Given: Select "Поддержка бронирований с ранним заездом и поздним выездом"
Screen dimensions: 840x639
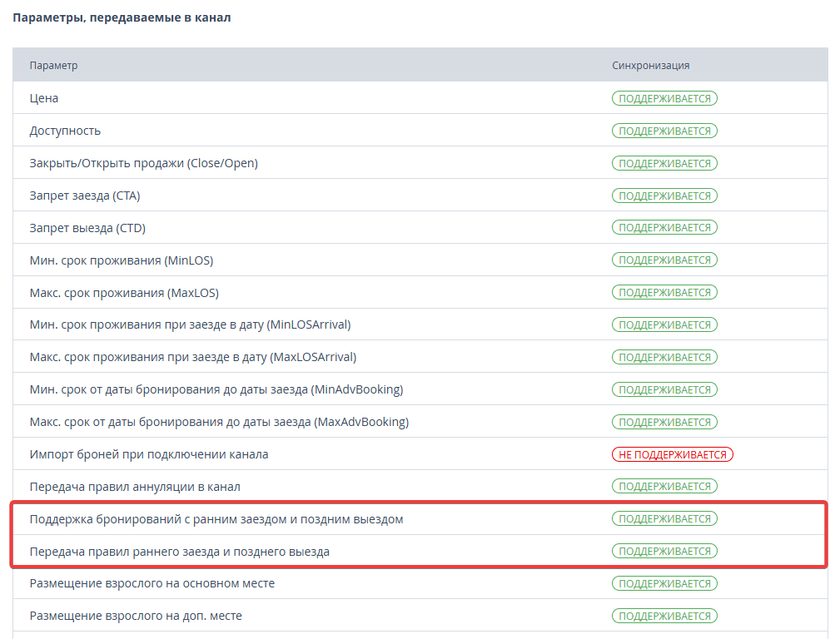Looking at the screenshot, I should pos(216,519).
